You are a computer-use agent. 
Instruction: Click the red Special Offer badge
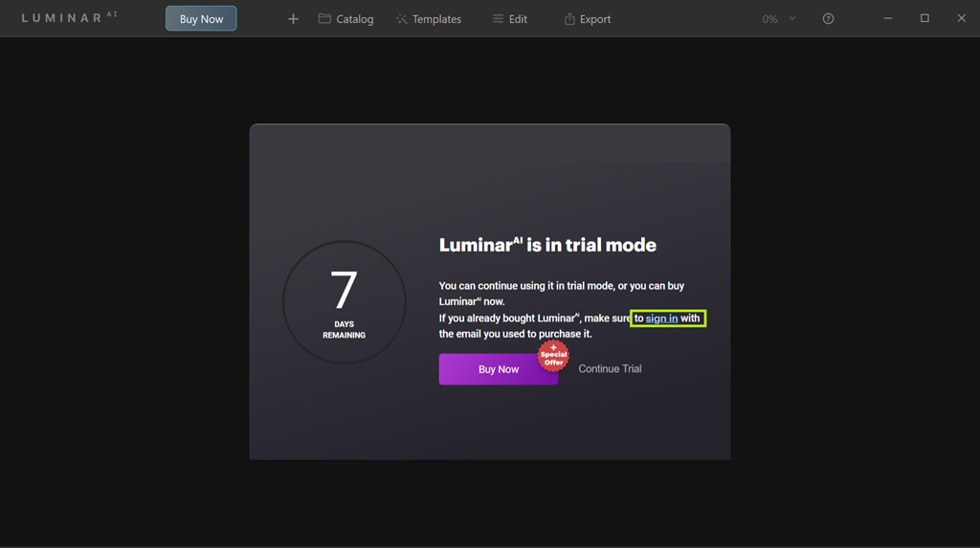pos(553,355)
